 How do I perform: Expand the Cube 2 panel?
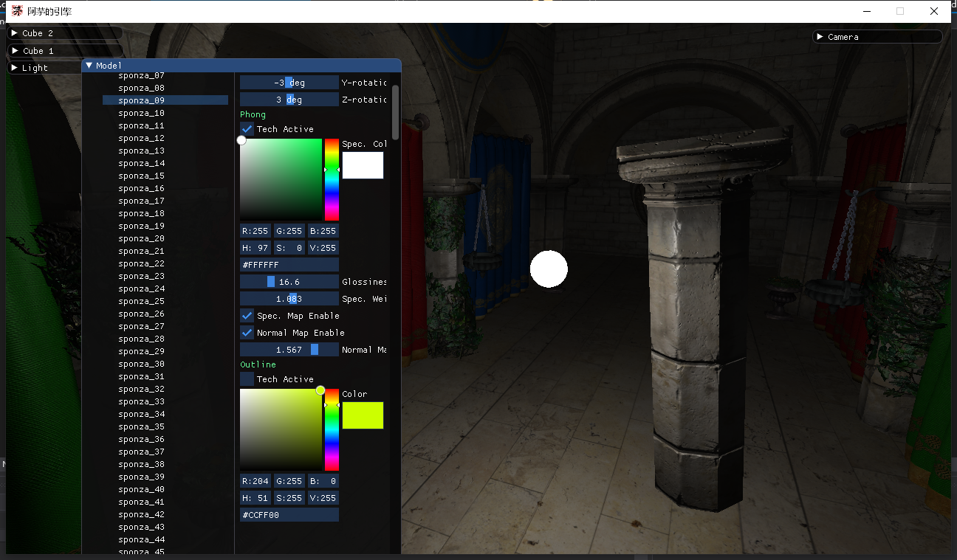[x=15, y=33]
